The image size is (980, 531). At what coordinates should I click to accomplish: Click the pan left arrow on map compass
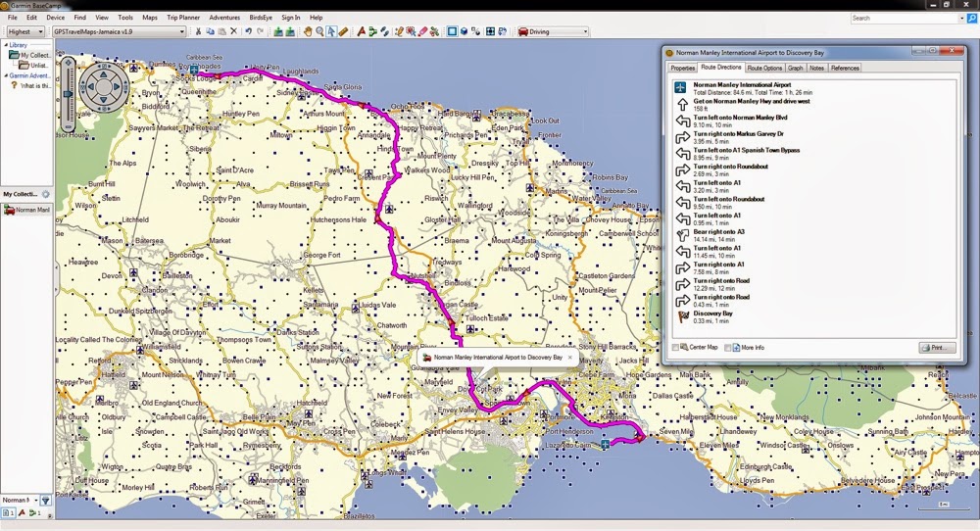89,86
